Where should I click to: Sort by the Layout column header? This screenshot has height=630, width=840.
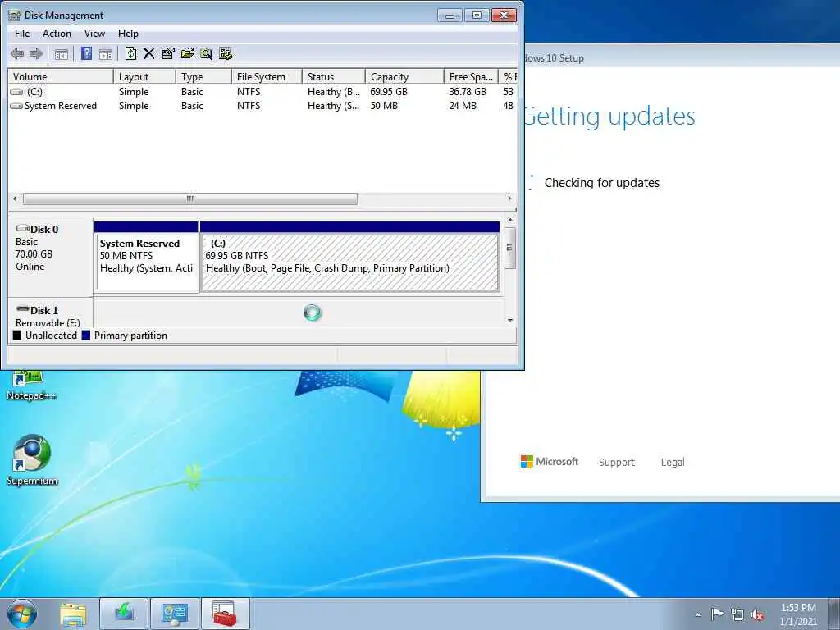[144, 76]
